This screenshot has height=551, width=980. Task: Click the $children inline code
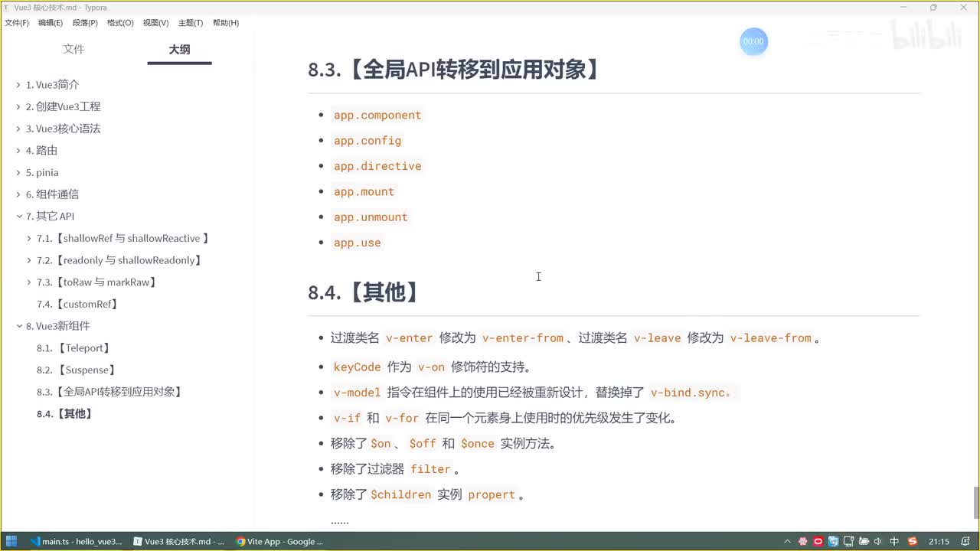pos(401,494)
